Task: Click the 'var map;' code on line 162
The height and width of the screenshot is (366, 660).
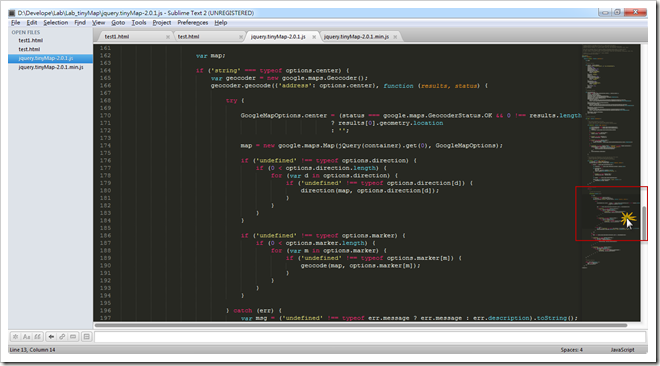Action: tap(210, 56)
